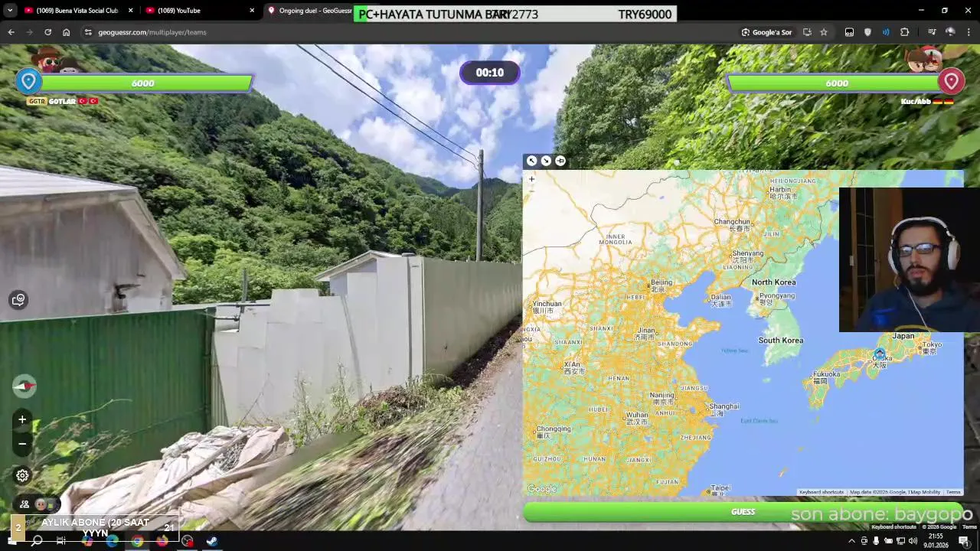980x551 pixels.
Task: Zoom in on the guess map
Action: coord(531,179)
